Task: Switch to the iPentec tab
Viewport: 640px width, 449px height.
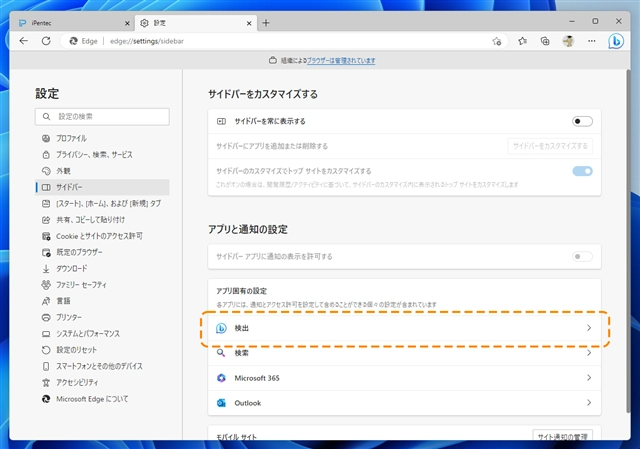Action: 73,23
